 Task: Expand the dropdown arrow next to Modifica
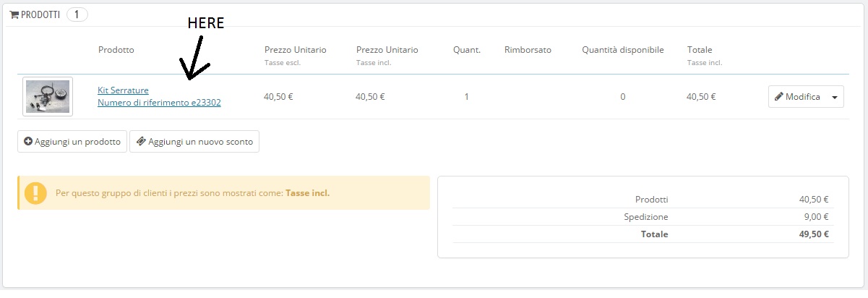pos(835,97)
